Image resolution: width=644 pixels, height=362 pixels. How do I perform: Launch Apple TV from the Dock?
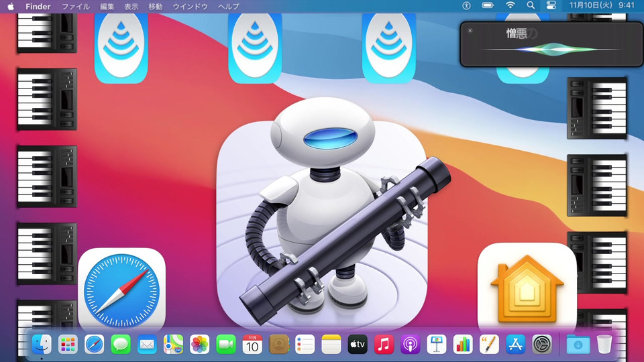point(358,345)
